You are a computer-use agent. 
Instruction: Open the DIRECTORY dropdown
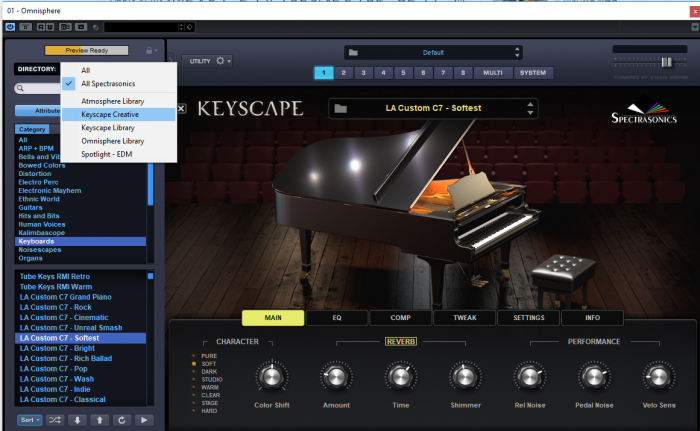point(37,69)
